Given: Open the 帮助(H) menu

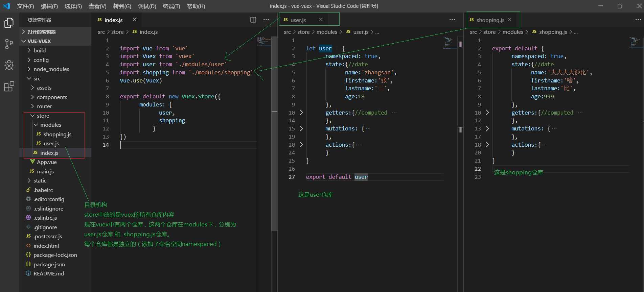Looking at the screenshot, I should coord(196,6).
